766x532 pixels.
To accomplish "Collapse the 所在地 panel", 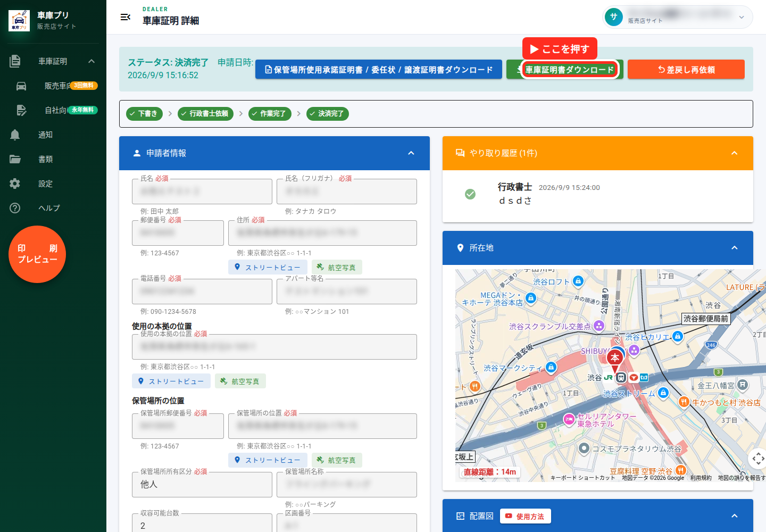I will 735,248.
